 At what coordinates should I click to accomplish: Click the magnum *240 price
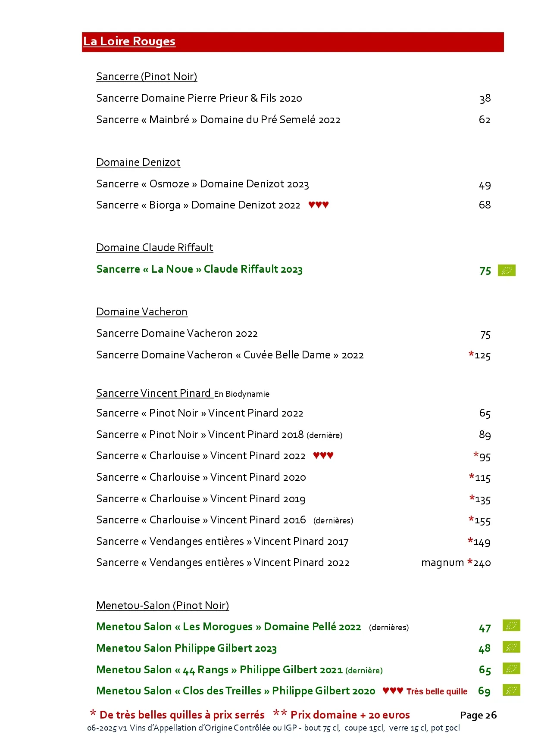(456, 563)
